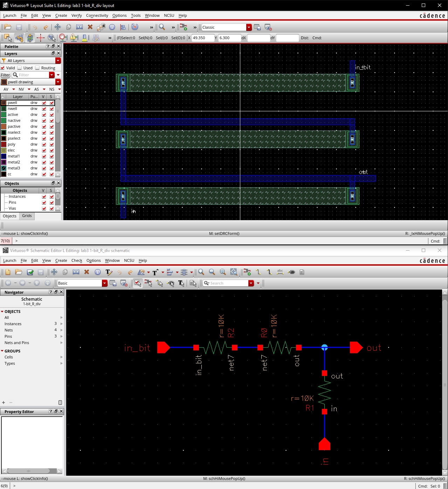Image resolution: width=448 pixels, height=489 pixels.
Task: Open the layout toolbar's Properties info icon
Action: click(112, 27)
